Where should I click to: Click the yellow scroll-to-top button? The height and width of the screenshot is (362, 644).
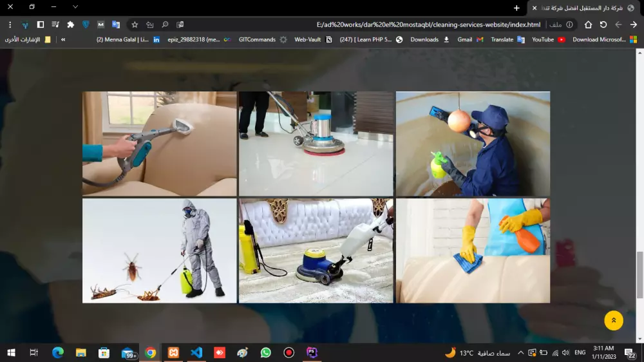tap(614, 321)
